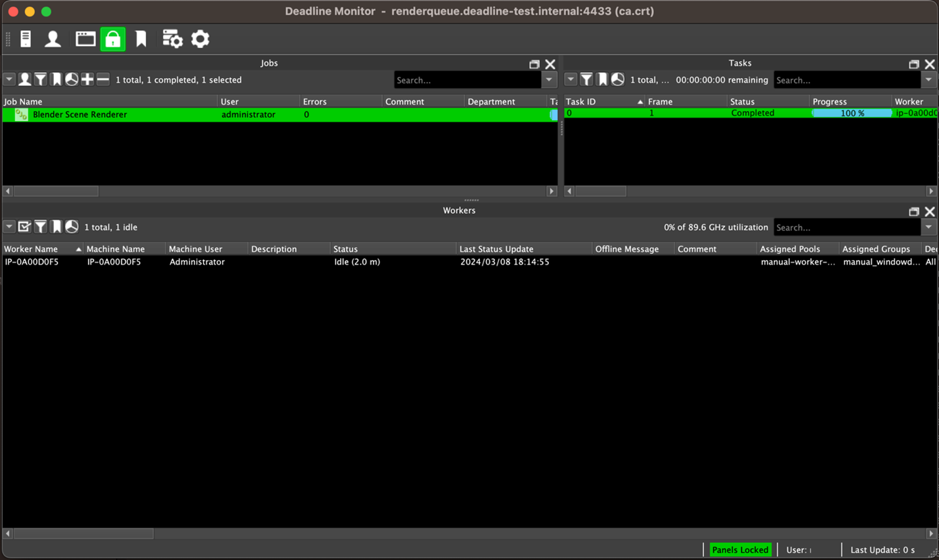The width and height of the screenshot is (939, 560).
Task: Open the pipeline tools gear icon
Action: pyautogui.click(x=172, y=39)
